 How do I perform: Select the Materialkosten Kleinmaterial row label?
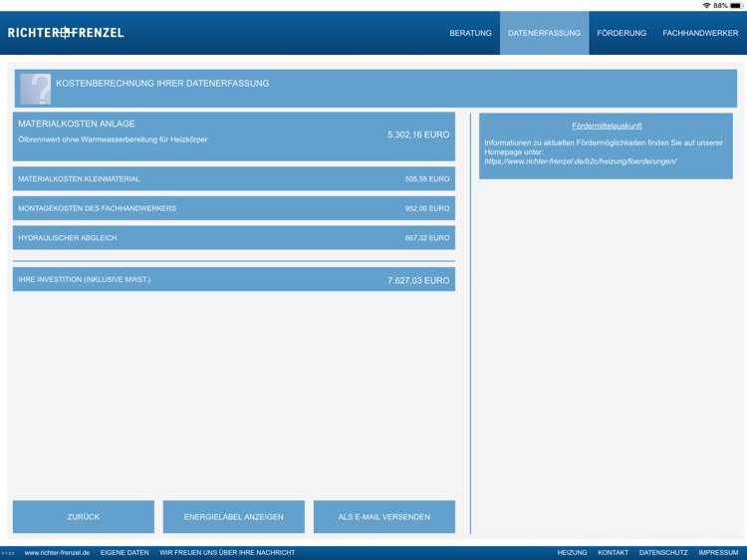(79, 178)
